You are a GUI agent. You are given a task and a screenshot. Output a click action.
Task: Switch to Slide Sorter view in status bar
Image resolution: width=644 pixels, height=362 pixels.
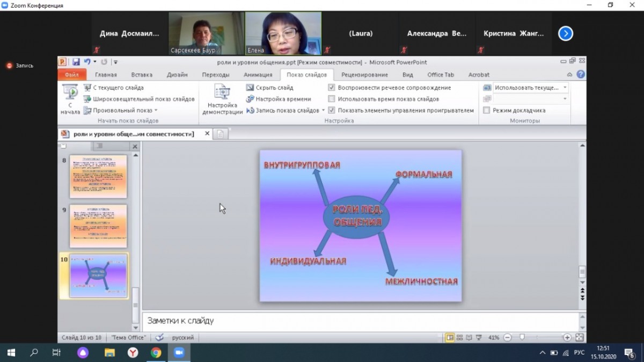459,337
